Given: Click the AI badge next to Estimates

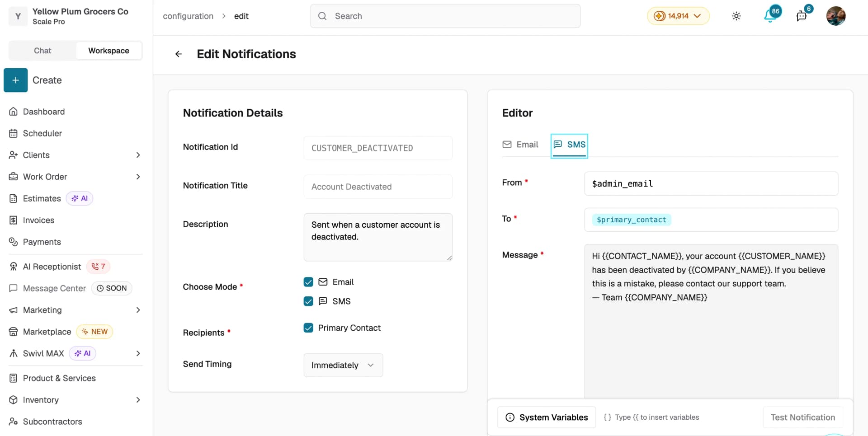Looking at the screenshot, I should click(x=80, y=198).
